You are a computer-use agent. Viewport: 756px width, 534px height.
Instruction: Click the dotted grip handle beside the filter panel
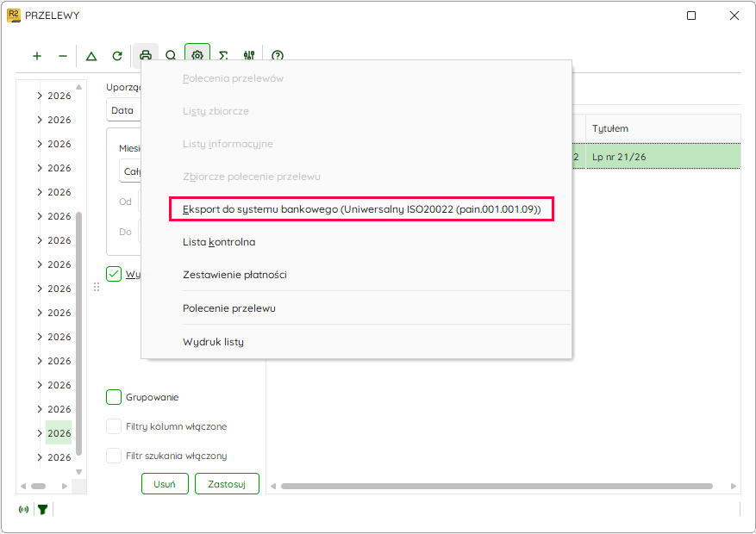tap(97, 287)
